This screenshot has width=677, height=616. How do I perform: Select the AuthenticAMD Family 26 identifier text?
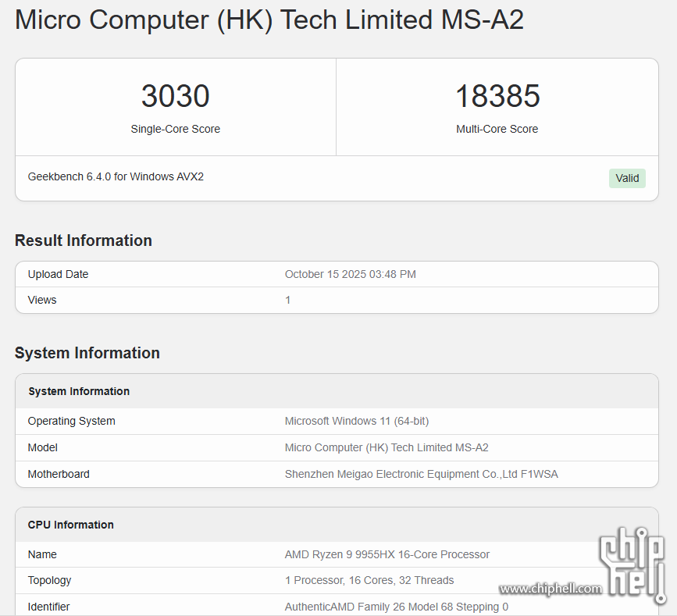pyautogui.click(x=397, y=607)
